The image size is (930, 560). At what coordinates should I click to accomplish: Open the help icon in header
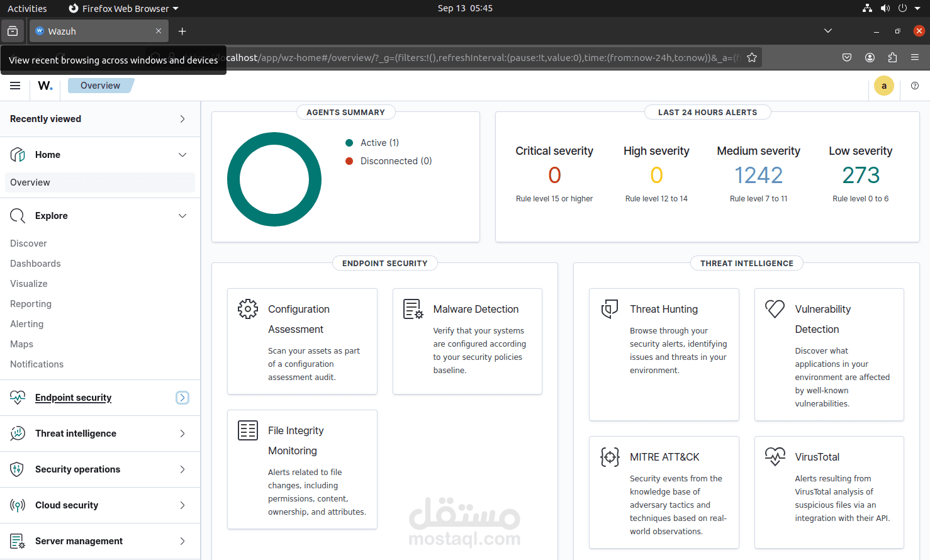[x=915, y=86]
